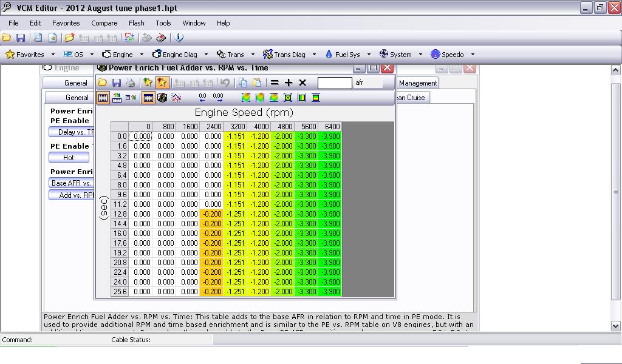Open the Base AFR vs. table button
This screenshot has height=364, width=622.
[72, 183]
